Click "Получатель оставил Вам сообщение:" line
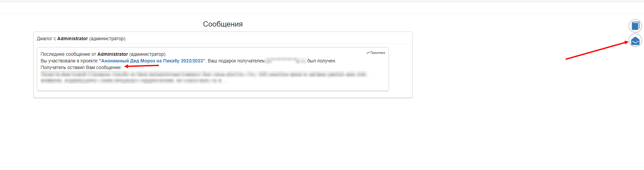 [x=81, y=67]
